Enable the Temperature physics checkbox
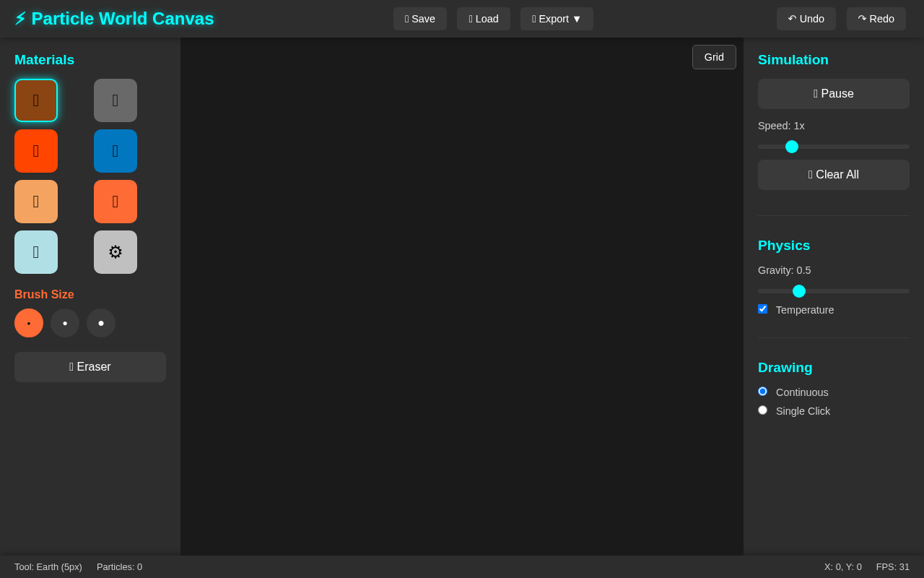924x578 pixels. (x=762, y=309)
